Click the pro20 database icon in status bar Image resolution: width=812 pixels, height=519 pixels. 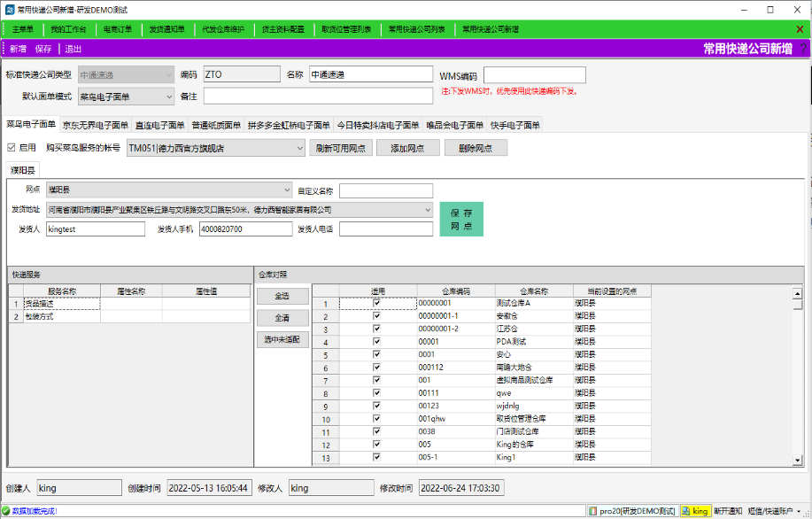click(x=592, y=511)
